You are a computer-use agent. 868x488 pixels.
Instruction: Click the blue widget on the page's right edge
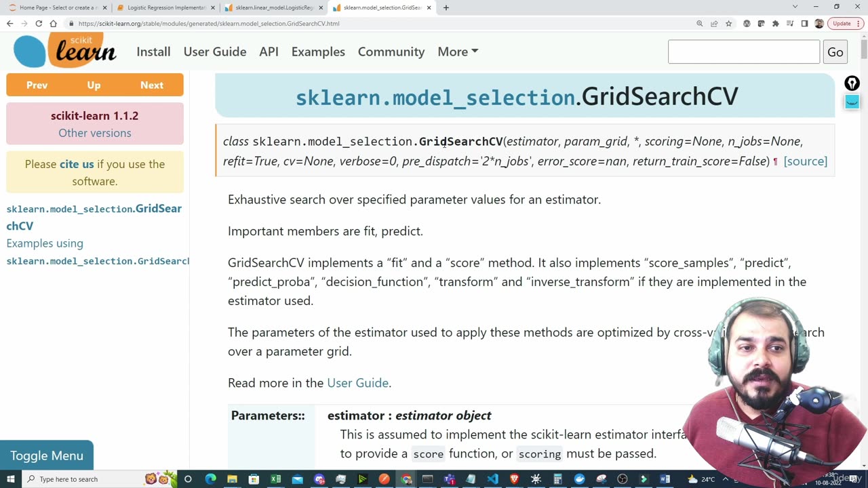pyautogui.click(x=852, y=102)
